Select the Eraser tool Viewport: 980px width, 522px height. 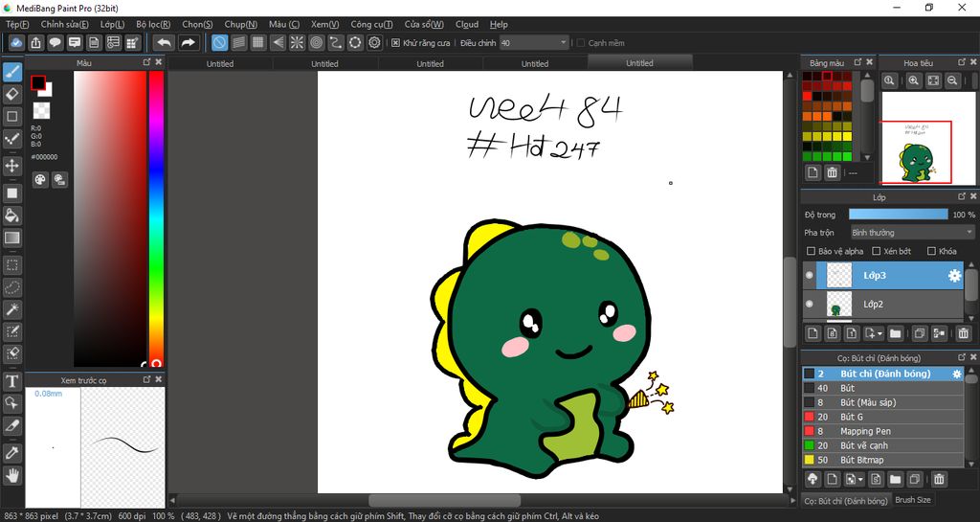[x=11, y=95]
